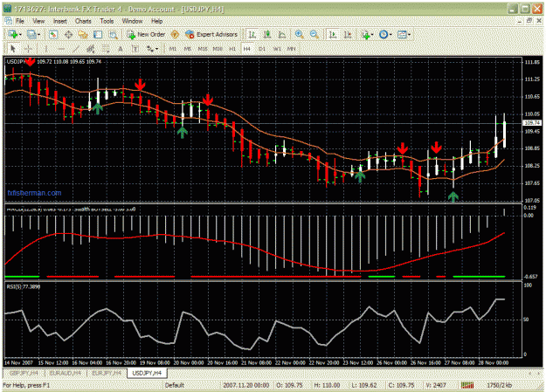The width and height of the screenshot is (546, 392).
Task: Switch chart to Bar Chart mode
Action: point(252,34)
